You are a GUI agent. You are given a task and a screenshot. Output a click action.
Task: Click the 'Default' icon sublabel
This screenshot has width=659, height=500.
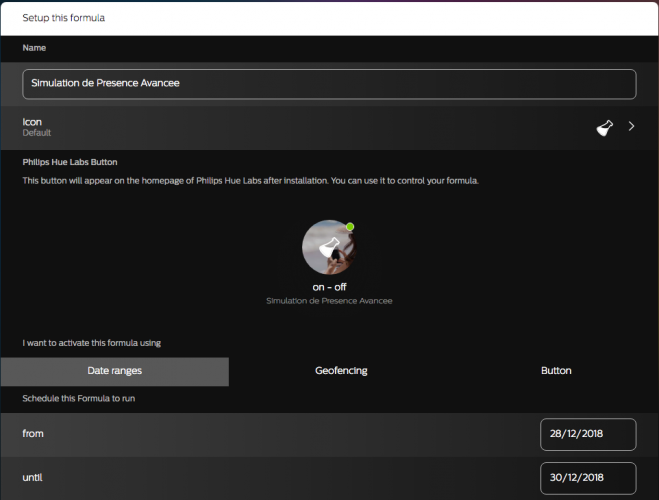click(x=37, y=133)
